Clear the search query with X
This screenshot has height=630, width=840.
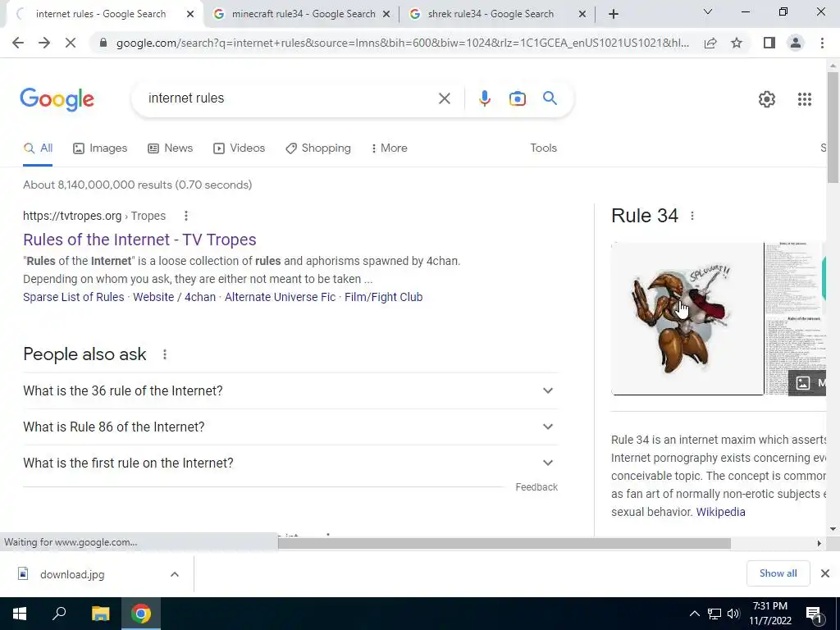[444, 98]
